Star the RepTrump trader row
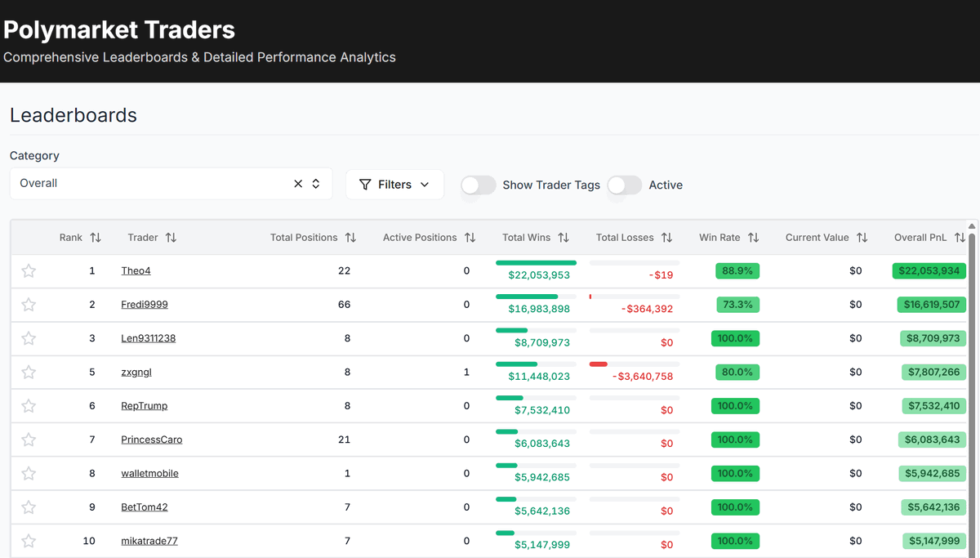This screenshot has width=980, height=558. [x=29, y=406]
